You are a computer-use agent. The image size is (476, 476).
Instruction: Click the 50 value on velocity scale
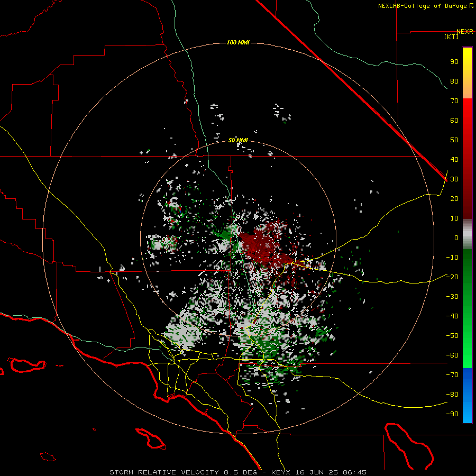[454, 140]
